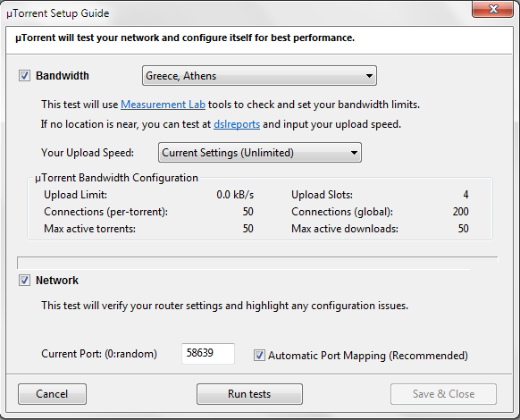This screenshot has height=420, width=520.
Task: Click the arrow of the upload speed combo
Action: tap(354, 153)
